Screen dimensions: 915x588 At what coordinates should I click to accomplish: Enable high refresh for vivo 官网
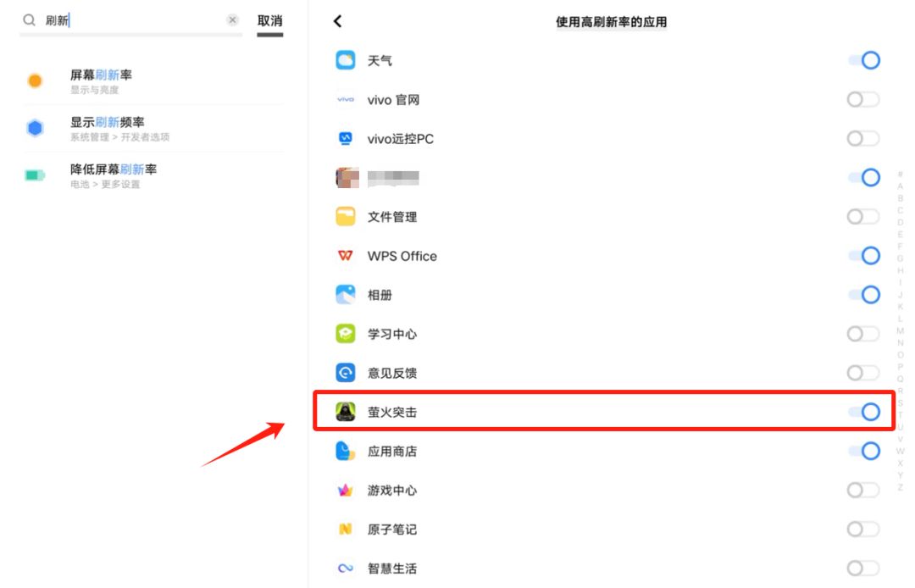[x=863, y=99]
